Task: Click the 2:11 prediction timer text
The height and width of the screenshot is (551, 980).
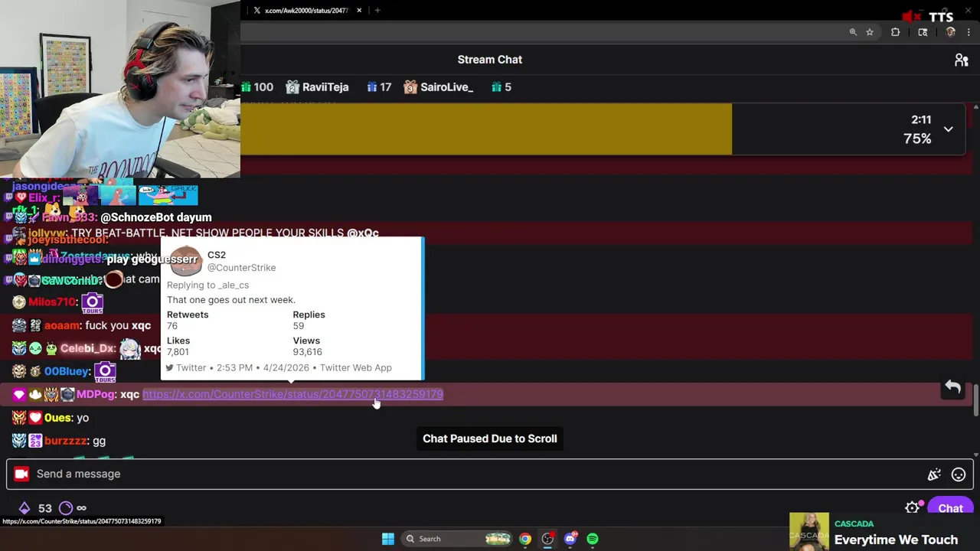Action: point(921,119)
